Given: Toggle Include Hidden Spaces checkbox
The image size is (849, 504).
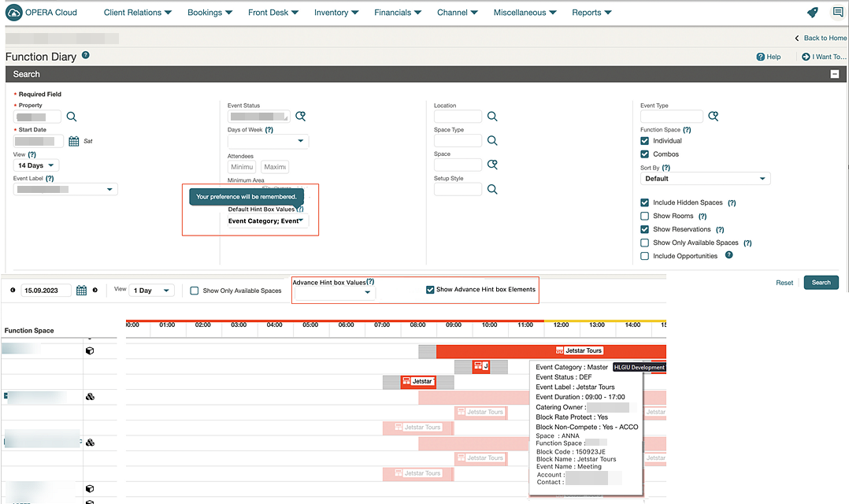Looking at the screenshot, I should coord(644,202).
